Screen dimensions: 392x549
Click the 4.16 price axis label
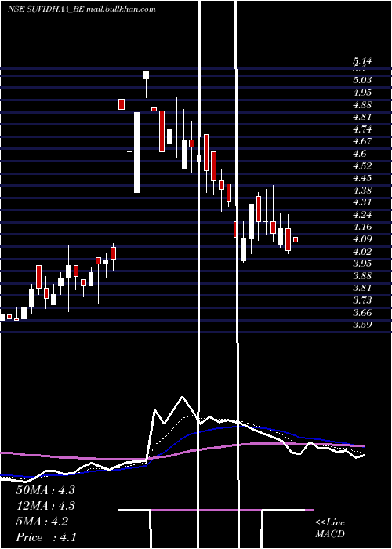click(362, 227)
